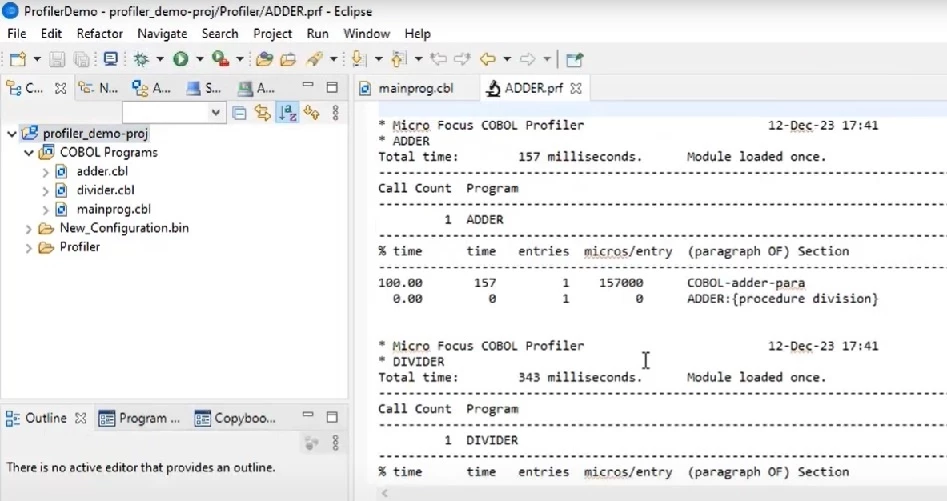
Task: Click the Next Annotation toolbar icon
Action: click(359, 59)
